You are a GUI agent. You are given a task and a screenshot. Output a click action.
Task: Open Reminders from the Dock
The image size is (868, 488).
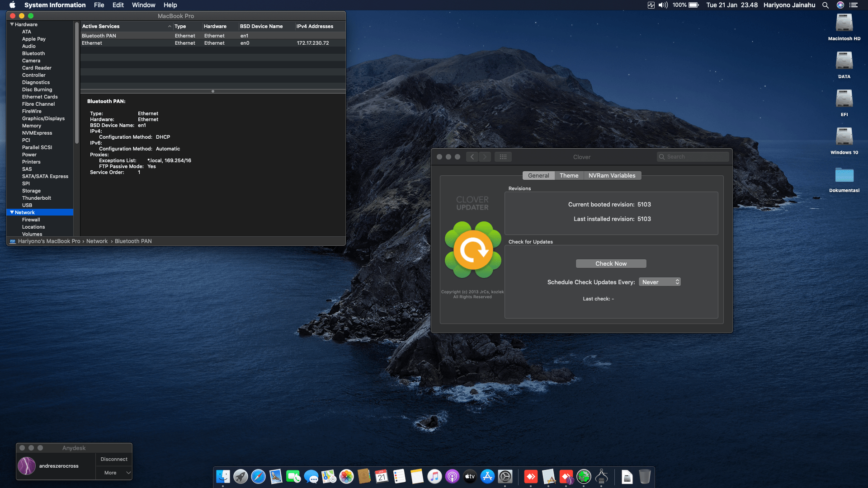click(399, 476)
